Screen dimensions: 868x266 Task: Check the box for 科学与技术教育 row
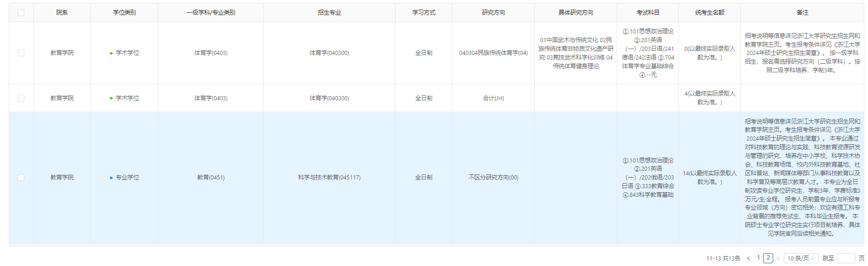[21, 178]
